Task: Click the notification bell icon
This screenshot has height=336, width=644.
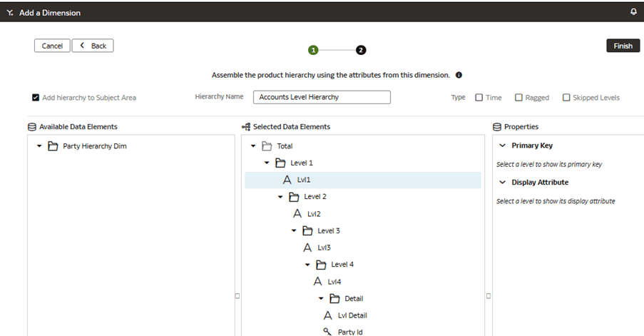Action: pyautogui.click(x=633, y=12)
